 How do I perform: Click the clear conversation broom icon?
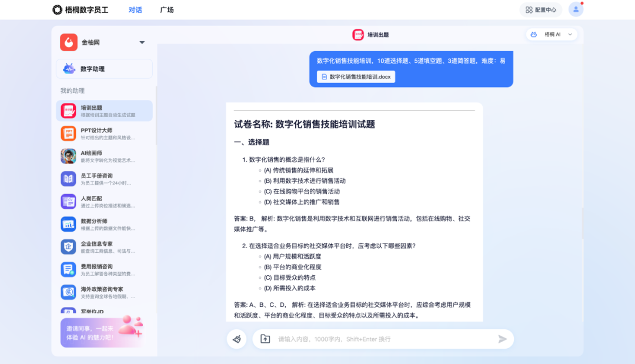pyautogui.click(x=237, y=339)
